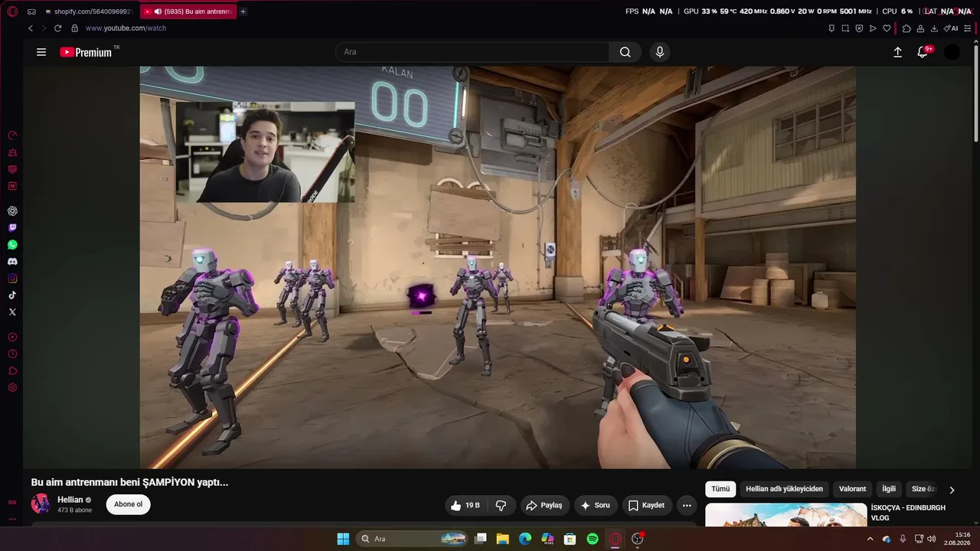The image size is (980, 551).
Task: Open Opera downloads icon
Action: [934, 28]
